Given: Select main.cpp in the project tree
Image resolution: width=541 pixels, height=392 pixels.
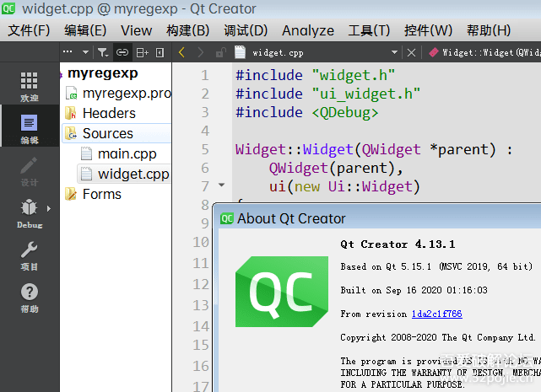Looking at the screenshot, I should pos(127,153).
